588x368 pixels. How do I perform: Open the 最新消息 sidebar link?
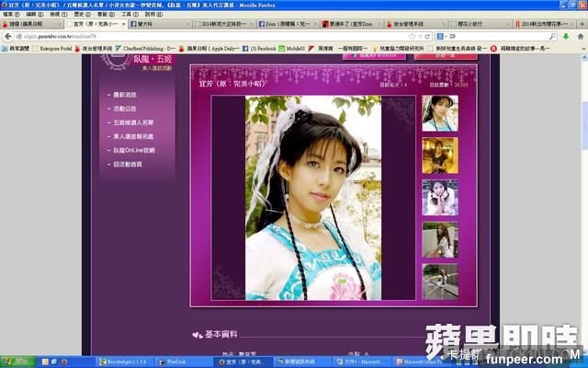(x=125, y=95)
